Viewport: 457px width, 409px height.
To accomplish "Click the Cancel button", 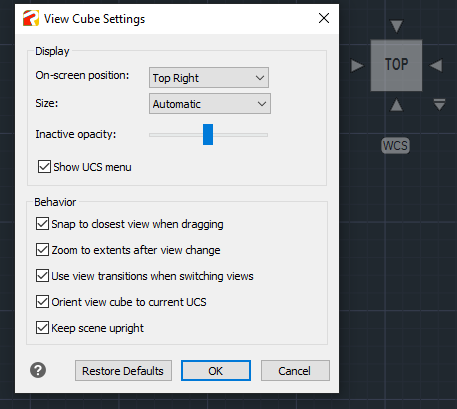I will [295, 370].
